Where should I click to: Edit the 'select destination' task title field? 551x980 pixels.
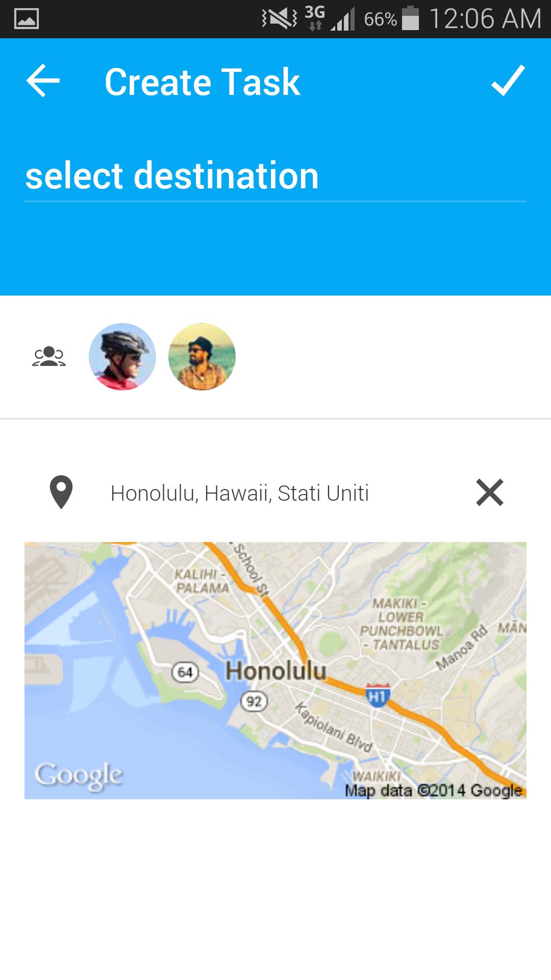click(x=275, y=176)
